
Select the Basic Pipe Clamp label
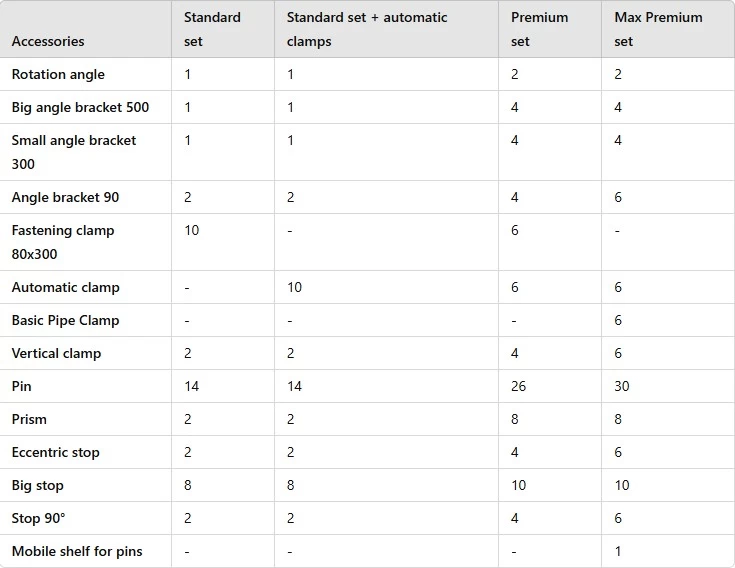click(65, 320)
